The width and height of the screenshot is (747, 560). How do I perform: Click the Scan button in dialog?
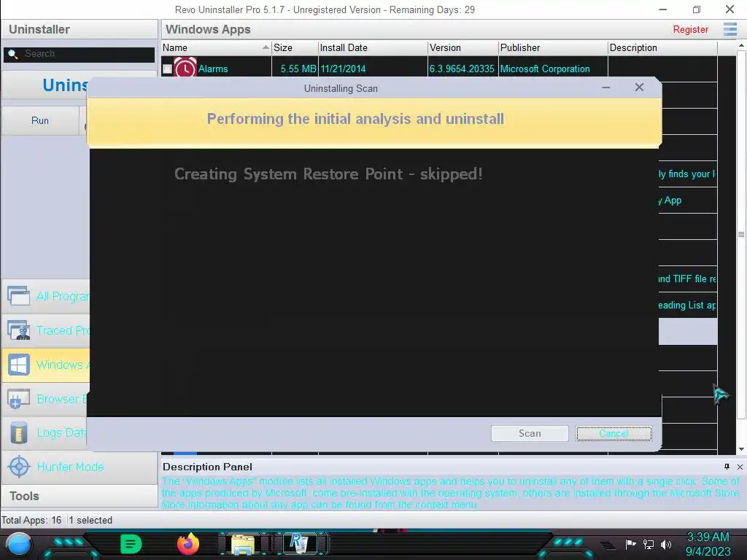click(x=530, y=433)
